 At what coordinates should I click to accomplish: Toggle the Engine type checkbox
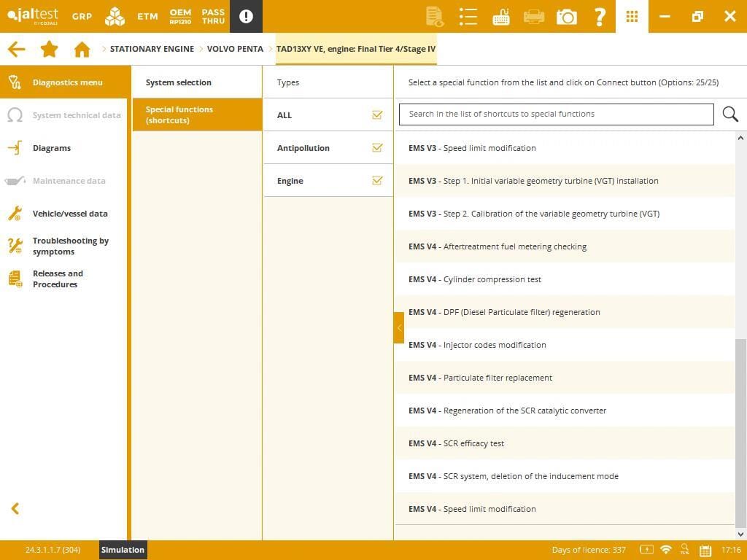377,181
